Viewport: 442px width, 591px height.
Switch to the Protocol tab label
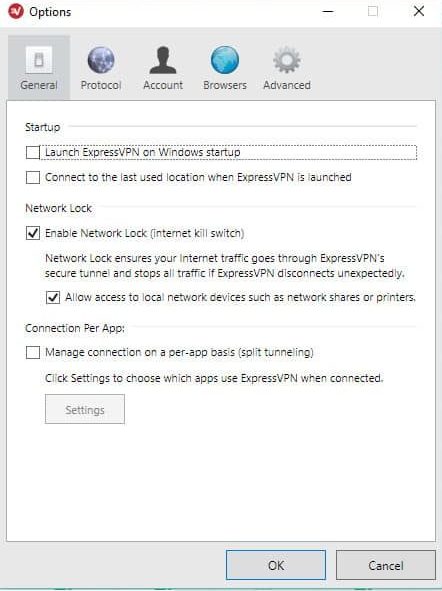pyautogui.click(x=101, y=85)
